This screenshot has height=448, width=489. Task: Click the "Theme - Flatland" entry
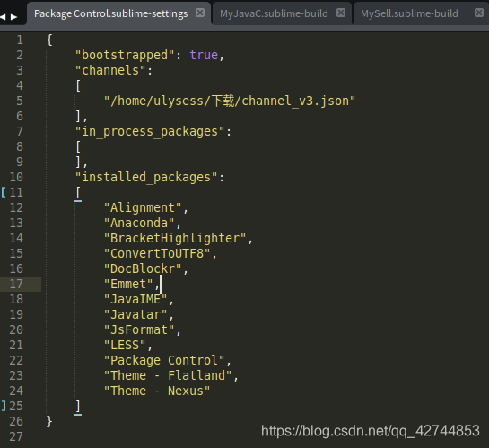click(168, 376)
